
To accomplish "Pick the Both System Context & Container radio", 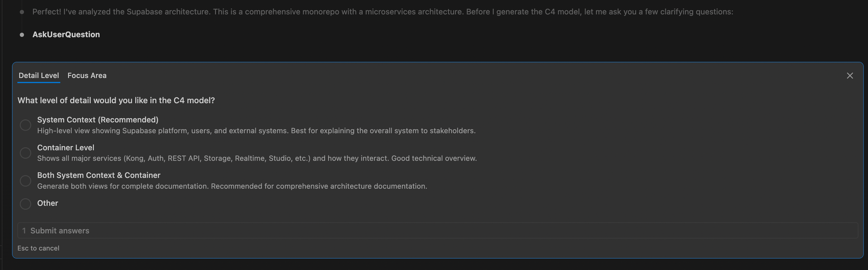I will [26, 181].
